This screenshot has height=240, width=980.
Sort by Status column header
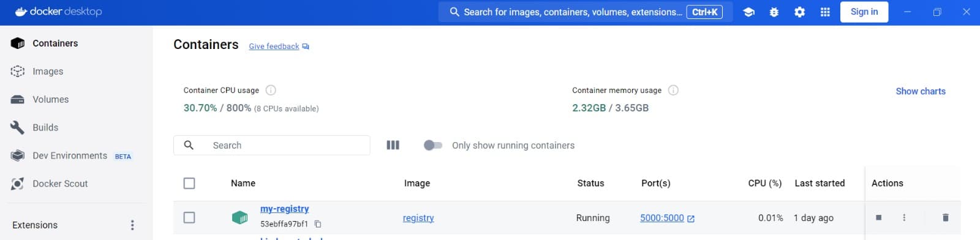[x=590, y=183]
